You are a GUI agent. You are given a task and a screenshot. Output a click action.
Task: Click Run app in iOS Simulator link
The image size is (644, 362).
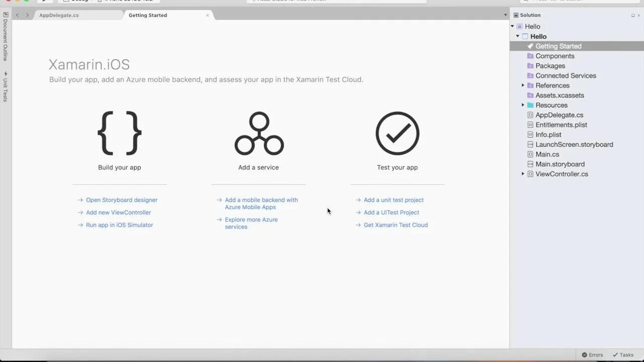pos(119,225)
